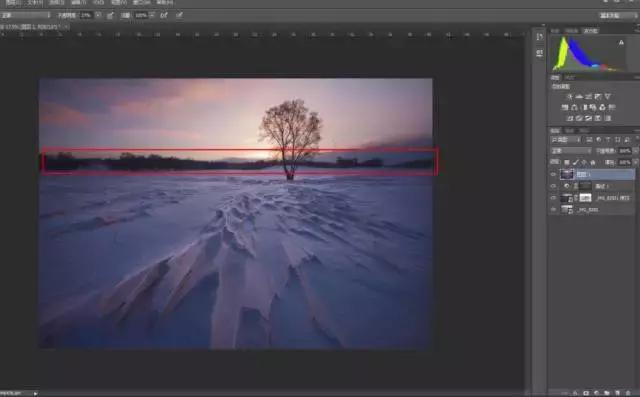The image size is (640, 397).
Task: Hide the _MG_8201 copy layer with its eye icon
Action: coord(553,198)
